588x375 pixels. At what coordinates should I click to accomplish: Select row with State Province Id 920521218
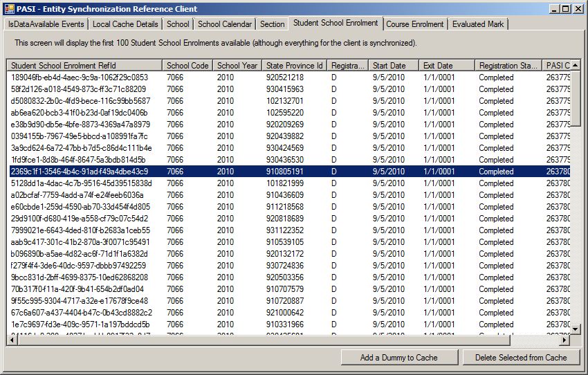(x=284, y=77)
